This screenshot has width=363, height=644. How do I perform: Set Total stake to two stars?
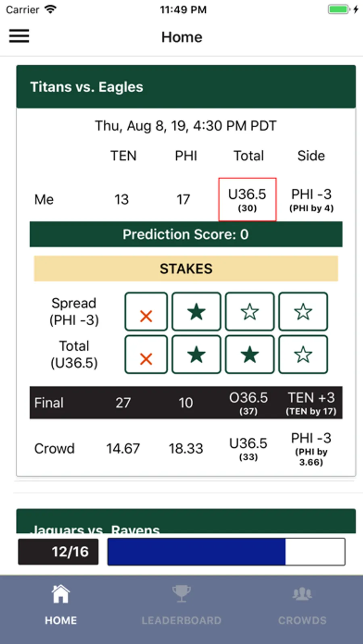tap(250, 355)
